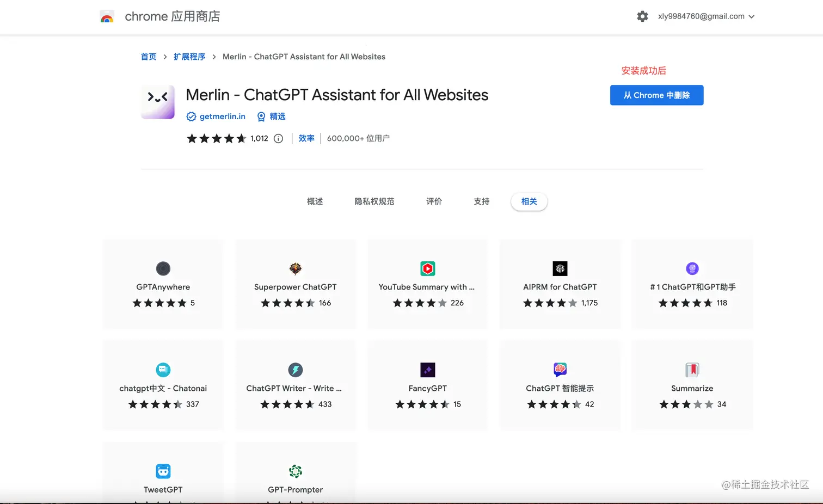The image size is (823, 504).
Task: Go to 首页 breadcrumb link
Action: pyautogui.click(x=149, y=57)
